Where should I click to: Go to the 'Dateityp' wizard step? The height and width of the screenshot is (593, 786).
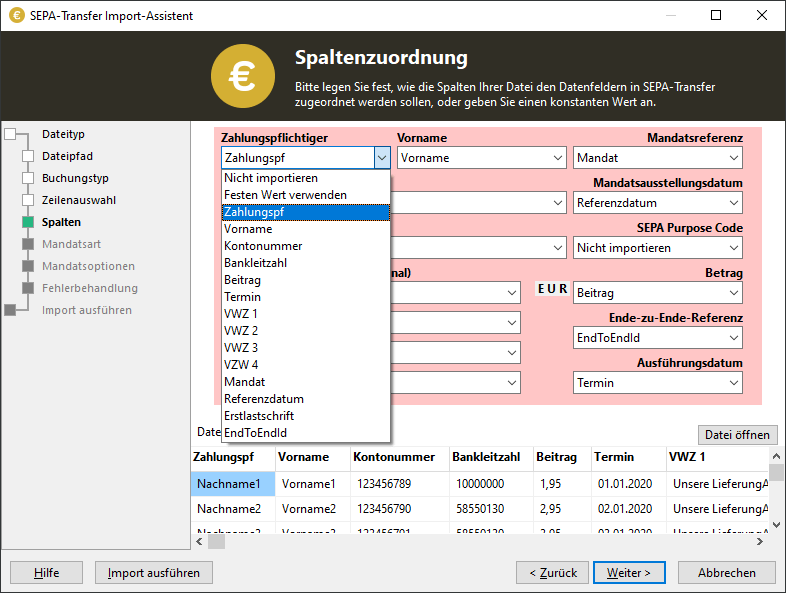coord(63,134)
